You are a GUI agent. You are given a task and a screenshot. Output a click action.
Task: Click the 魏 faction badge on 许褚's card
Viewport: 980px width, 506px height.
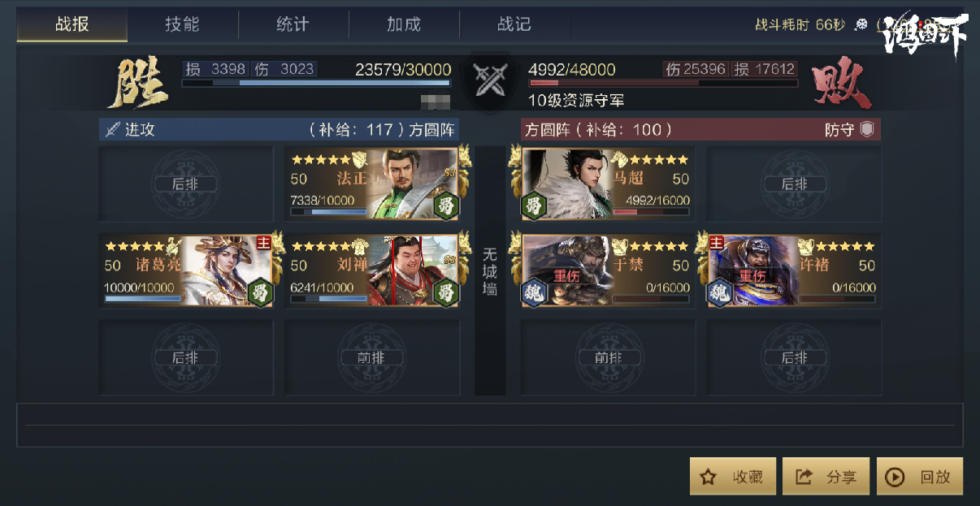point(721,292)
